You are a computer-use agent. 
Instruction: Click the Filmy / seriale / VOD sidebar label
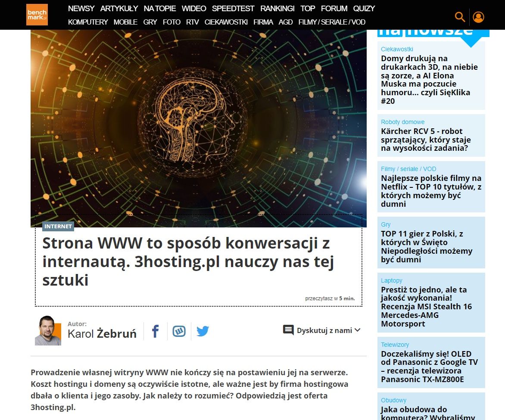click(408, 169)
